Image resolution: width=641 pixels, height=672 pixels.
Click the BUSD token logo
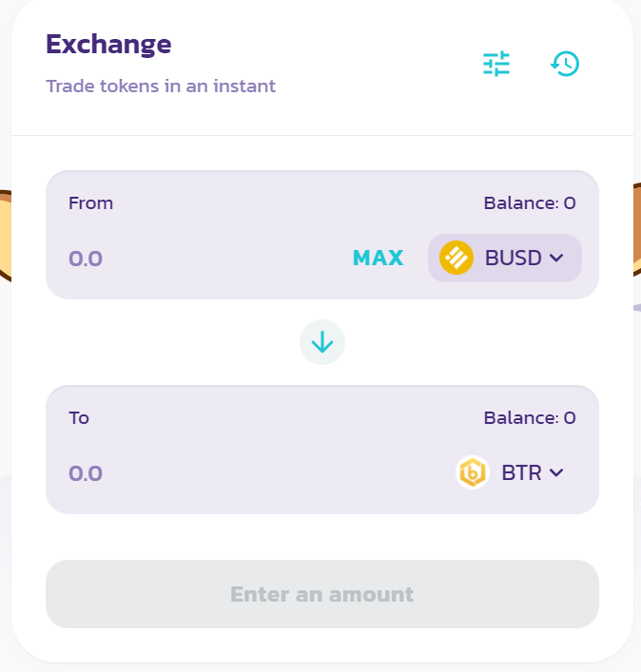[456, 258]
